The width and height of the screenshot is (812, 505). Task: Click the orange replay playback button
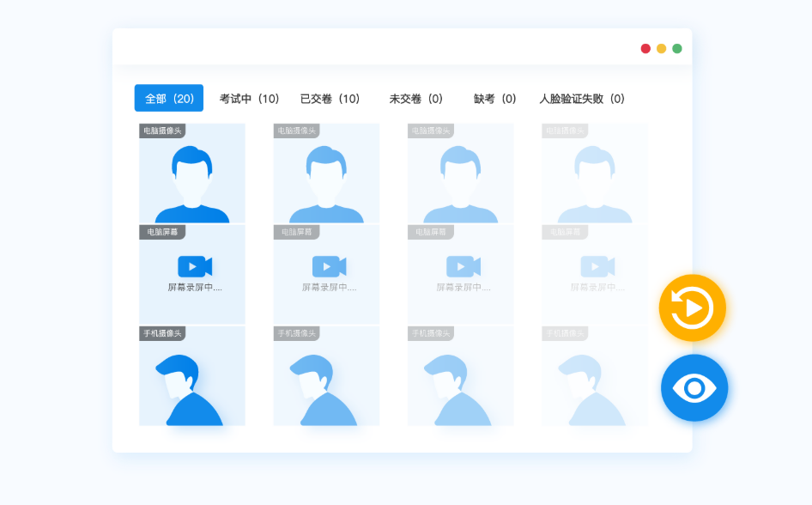[x=692, y=307]
